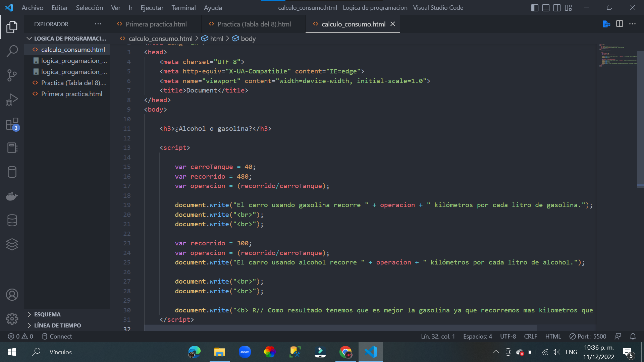The image size is (644, 362).
Task: Open Windows Start menu
Action: (12, 352)
